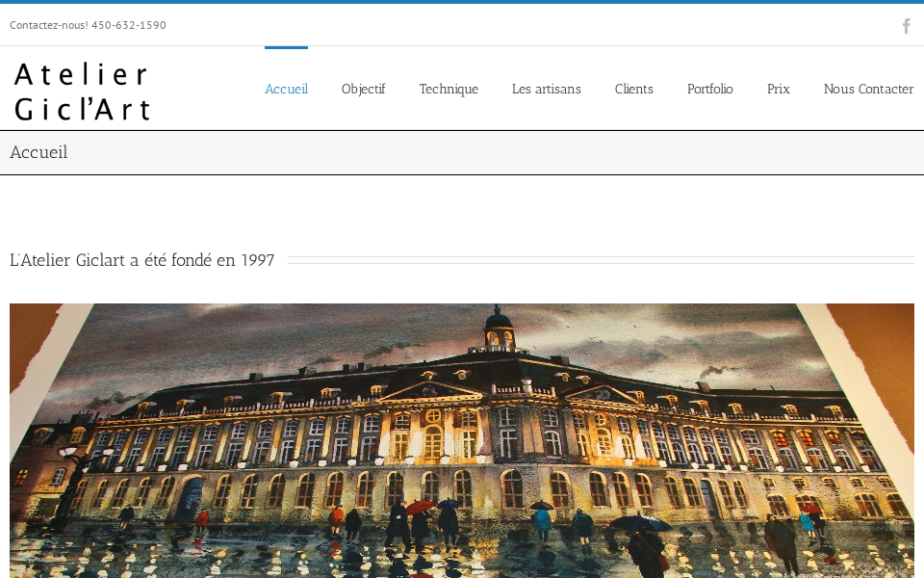The height and width of the screenshot is (578, 924).
Task: Open the Prix page
Action: 778,89
